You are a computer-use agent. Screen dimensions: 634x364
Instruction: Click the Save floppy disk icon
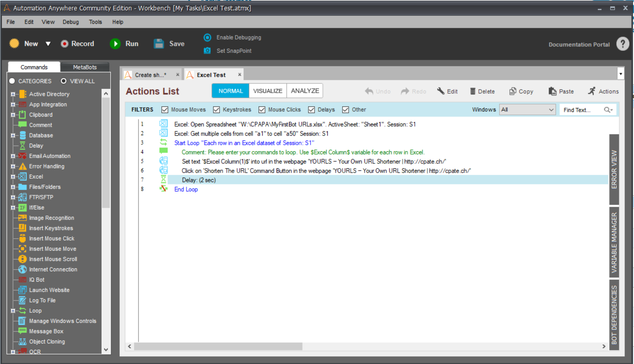(x=159, y=44)
